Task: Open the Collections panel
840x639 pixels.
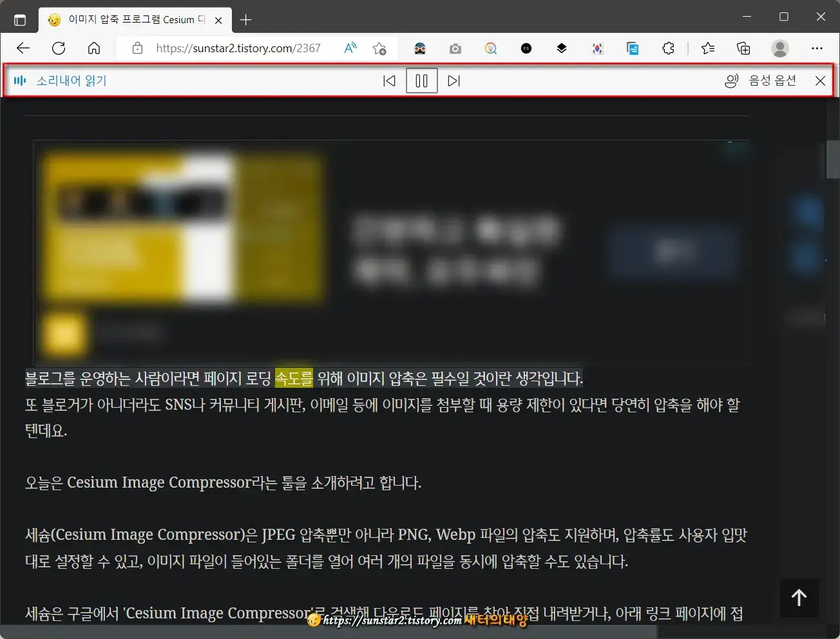Action: 743,48
